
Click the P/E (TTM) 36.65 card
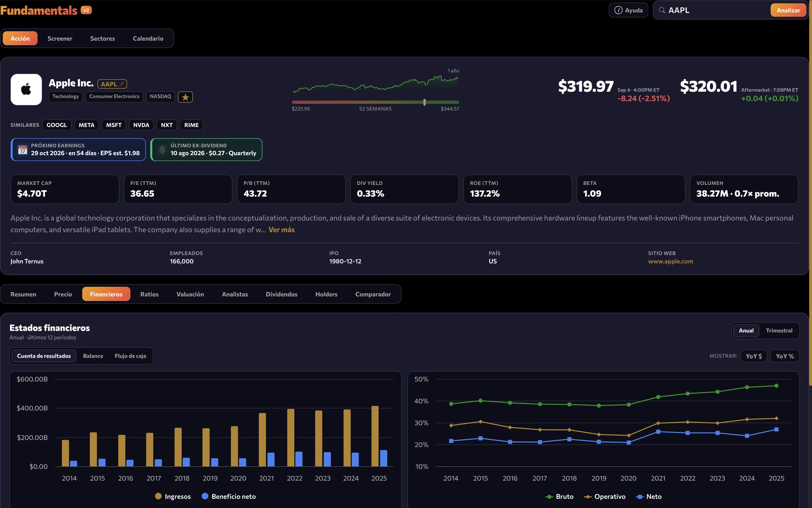click(x=178, y=189)
